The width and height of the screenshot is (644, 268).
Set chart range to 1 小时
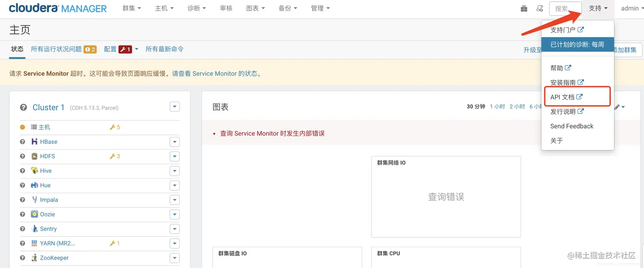pos(497,107)
